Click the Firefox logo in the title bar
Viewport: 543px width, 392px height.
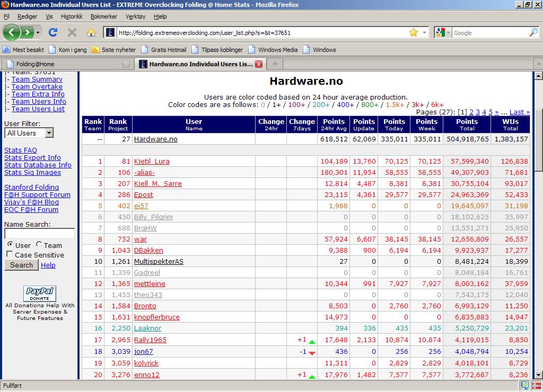click(5, 4)
